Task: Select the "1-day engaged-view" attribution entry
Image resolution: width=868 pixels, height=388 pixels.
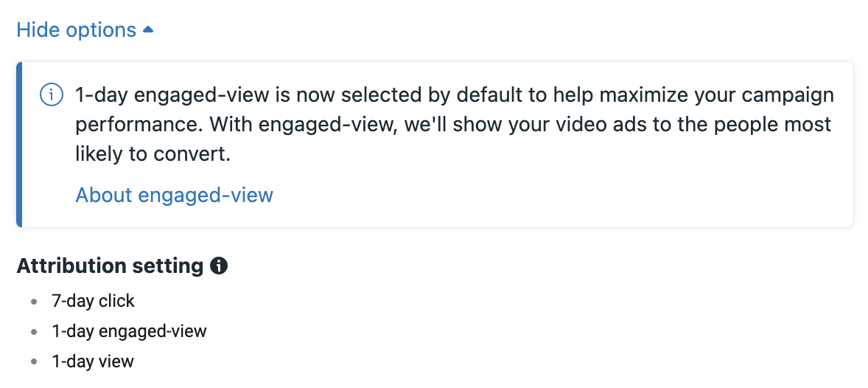Action: point(129,331)
